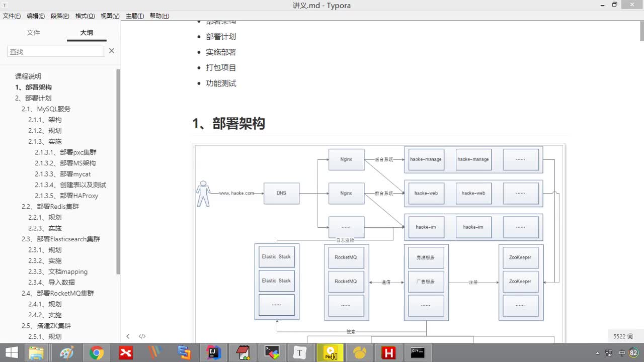The height and width of the screenshot is (362, 644).
Task: Go to outline item 2.1.3、实施
Action: coord(45,141)
